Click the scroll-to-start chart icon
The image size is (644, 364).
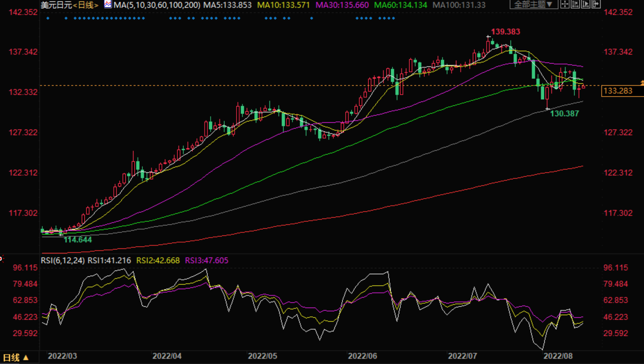coord(575,4)
